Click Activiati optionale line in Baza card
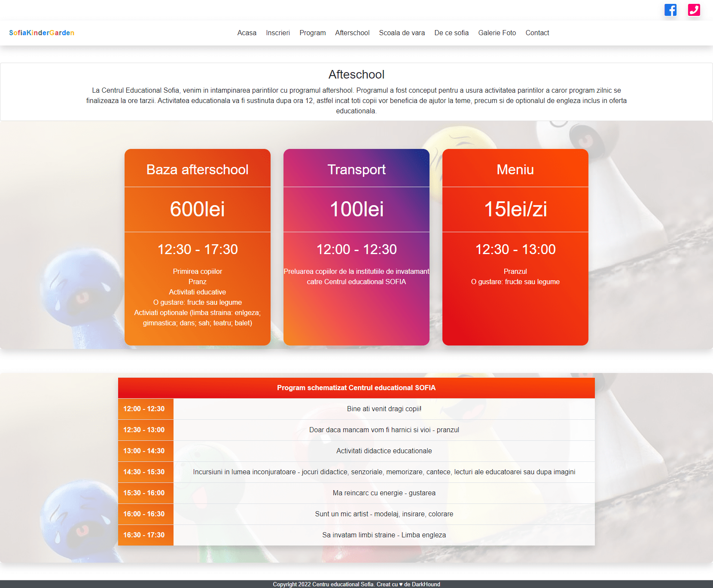Screen dimensions: 713x588 (198, 318)
